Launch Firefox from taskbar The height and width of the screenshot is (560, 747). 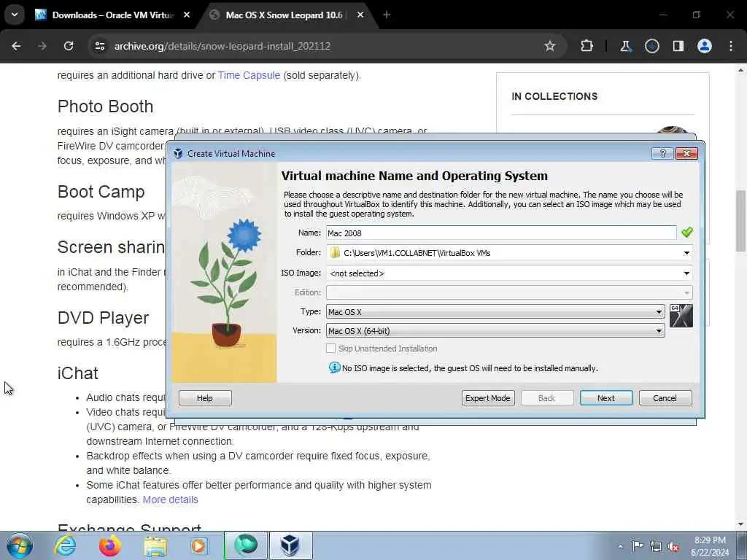[109, 545]
